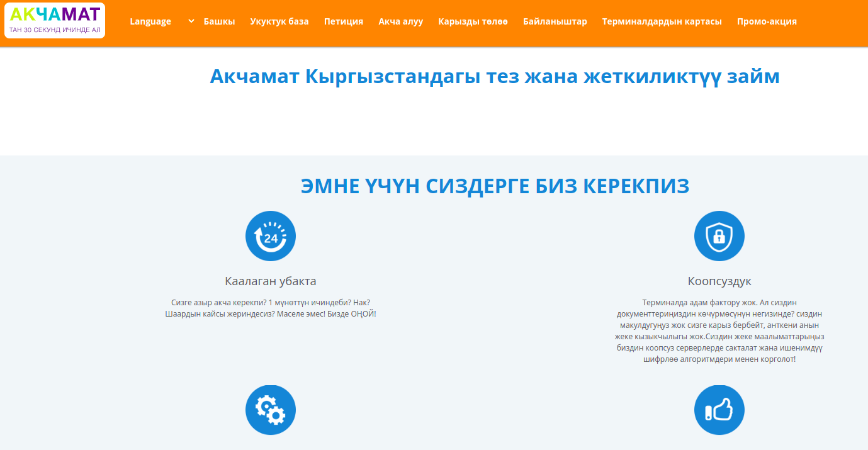Select Петиция in the navigation bar
Viewport: 868px width, 450px height.
344,21
